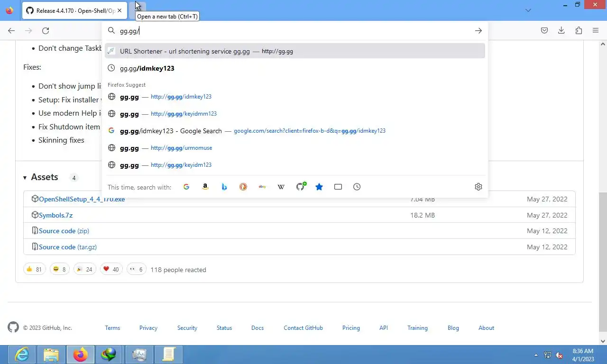Open the About footer link
The height and width of the screenshot is (364, 607).
coord(486,328)
